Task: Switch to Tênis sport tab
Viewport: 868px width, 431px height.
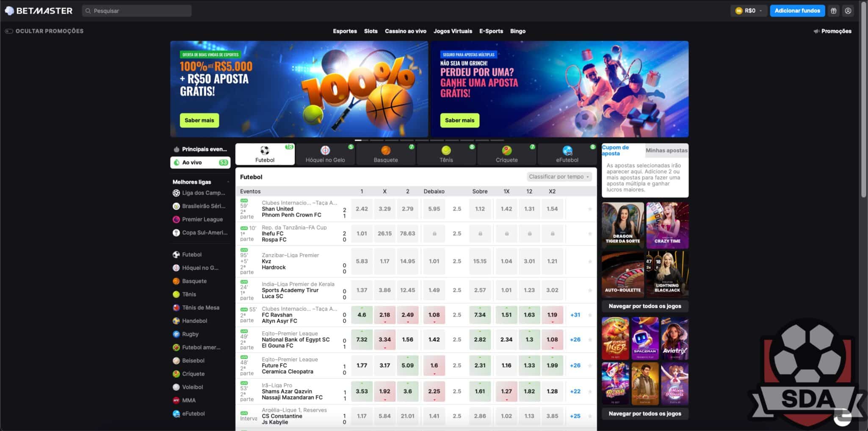Action: [x=446, y=154]
